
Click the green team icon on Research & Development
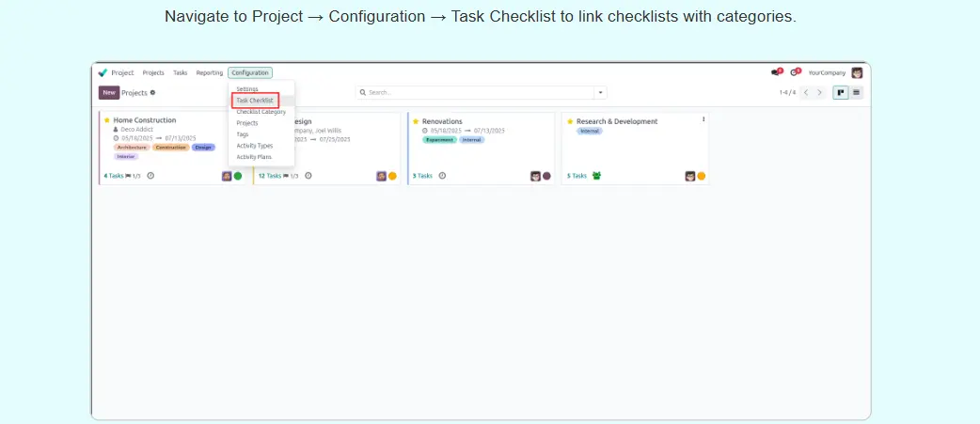(x=596, y=176)
